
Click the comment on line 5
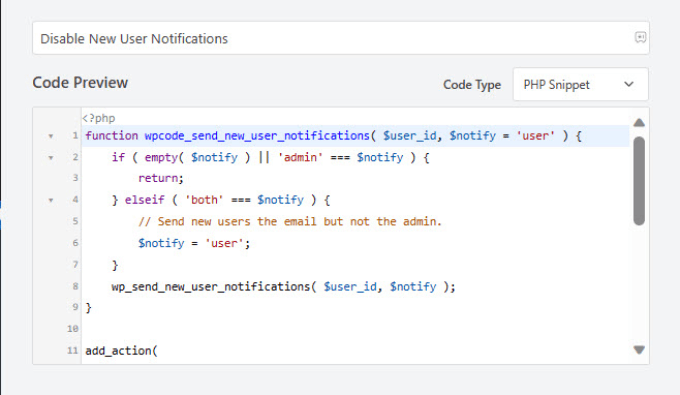[290, 222]
